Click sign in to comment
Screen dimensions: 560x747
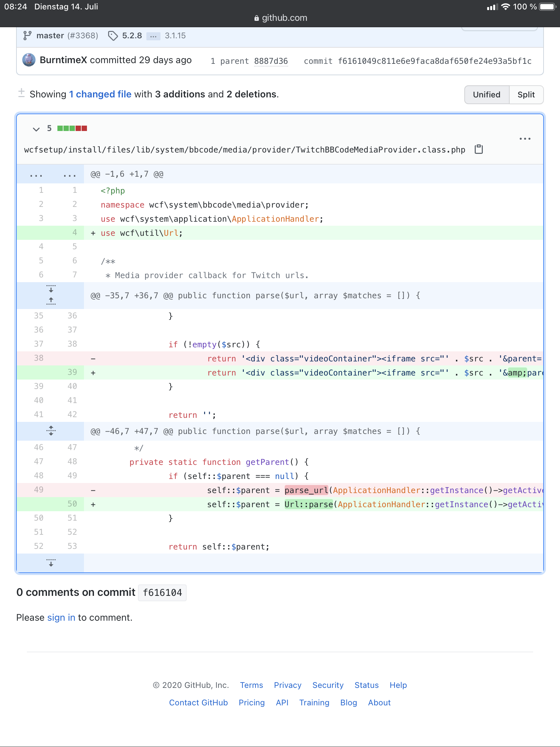pos(61,617)
